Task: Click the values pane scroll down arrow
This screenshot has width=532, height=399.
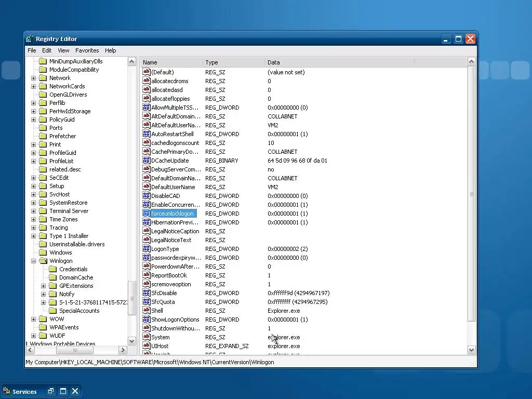Action: click(x=471, y=350)
